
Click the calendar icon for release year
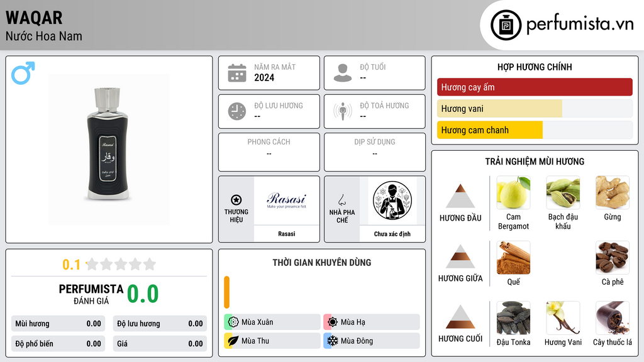click(237, 73)
